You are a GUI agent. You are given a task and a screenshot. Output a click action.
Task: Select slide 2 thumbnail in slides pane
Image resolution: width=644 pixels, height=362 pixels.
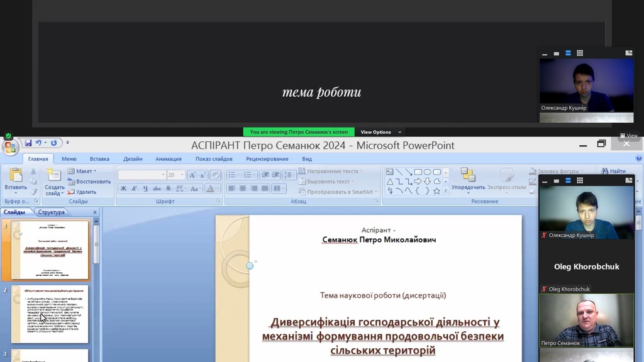50,315
